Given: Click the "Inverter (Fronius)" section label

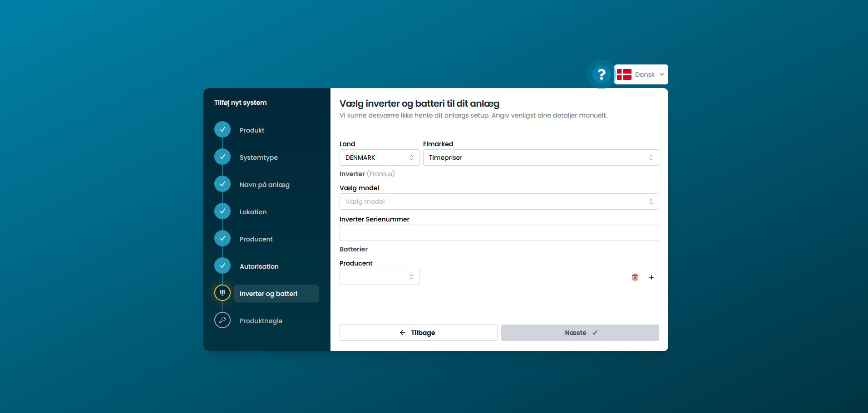Looking at the screenshot, I should (367, 174).
